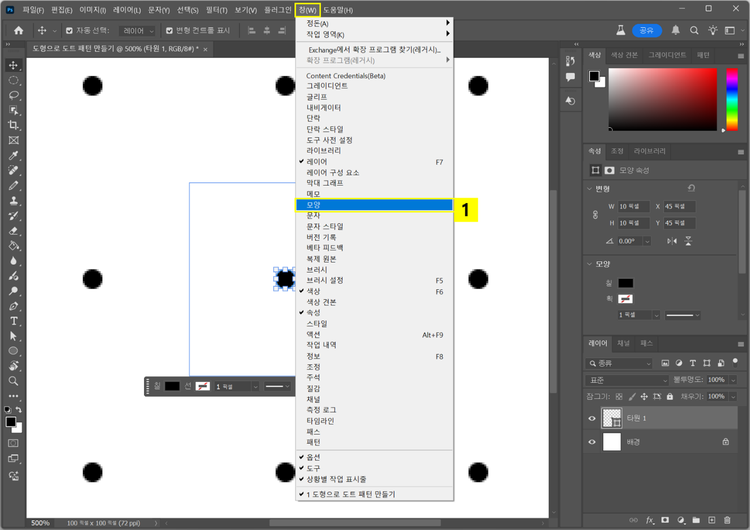Select the Eraser tool
Image resolution: width=750 pixels, height=530 pixels.
pyautogui.click(x=13, y=231)
